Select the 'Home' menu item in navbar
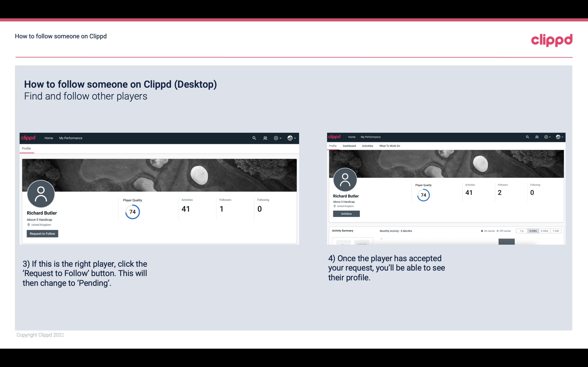 (48, 138)
